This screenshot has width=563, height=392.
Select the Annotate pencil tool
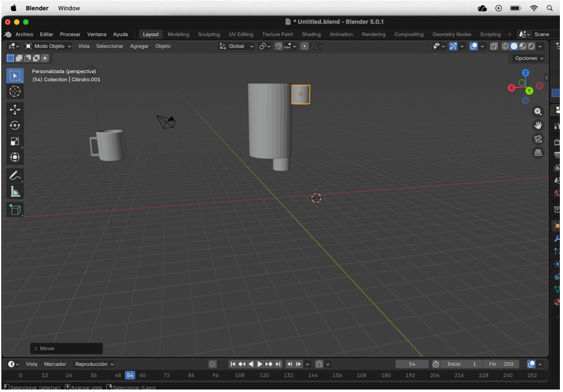pyautogui.click(x=15, y=176)
